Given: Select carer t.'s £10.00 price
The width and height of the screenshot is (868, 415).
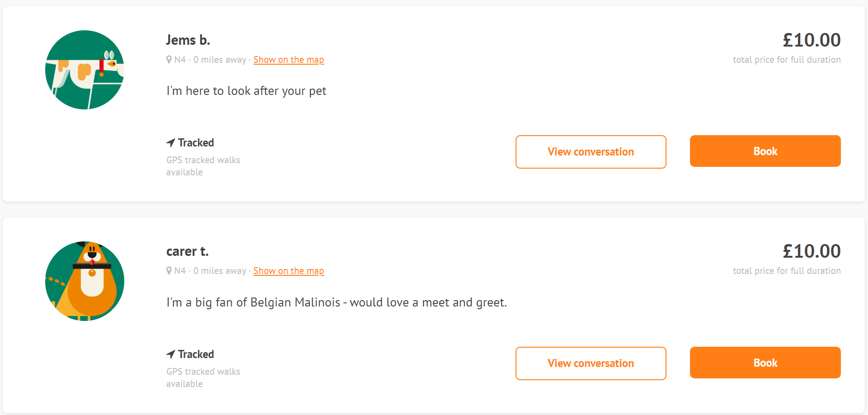Looking at the screenshot, I should [812, 251].
